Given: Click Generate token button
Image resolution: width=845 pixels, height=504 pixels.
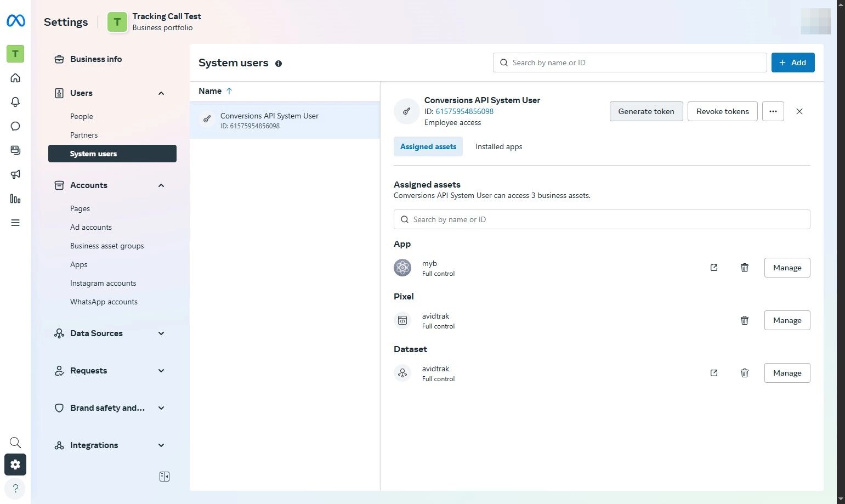Looking at the screenshot, I should [646, 111].
